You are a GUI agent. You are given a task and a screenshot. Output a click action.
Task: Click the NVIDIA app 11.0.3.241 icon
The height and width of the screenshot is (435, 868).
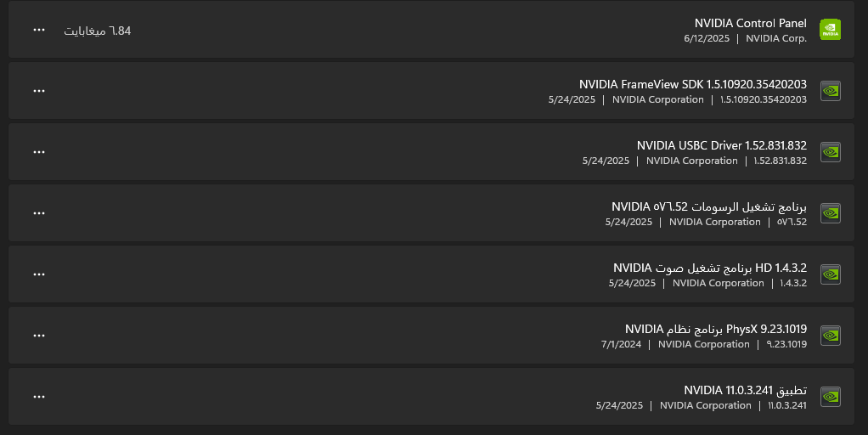(831, 397)
